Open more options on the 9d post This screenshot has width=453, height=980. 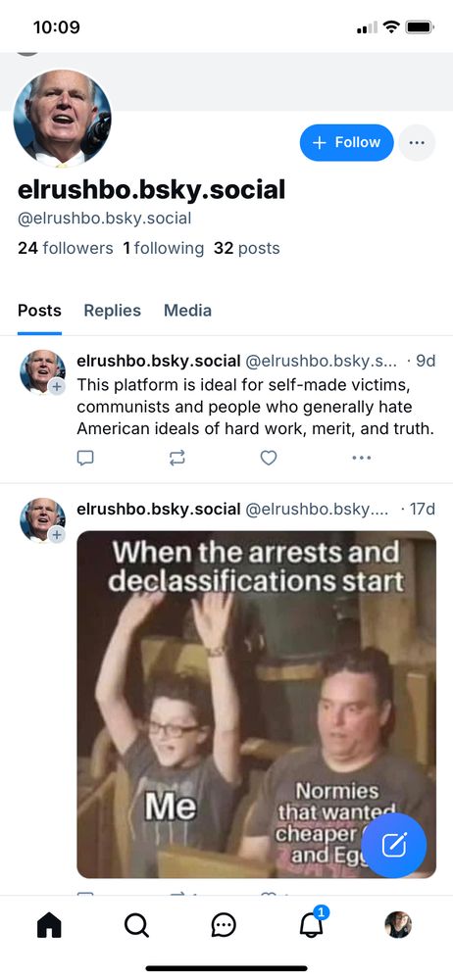point(362,458)
